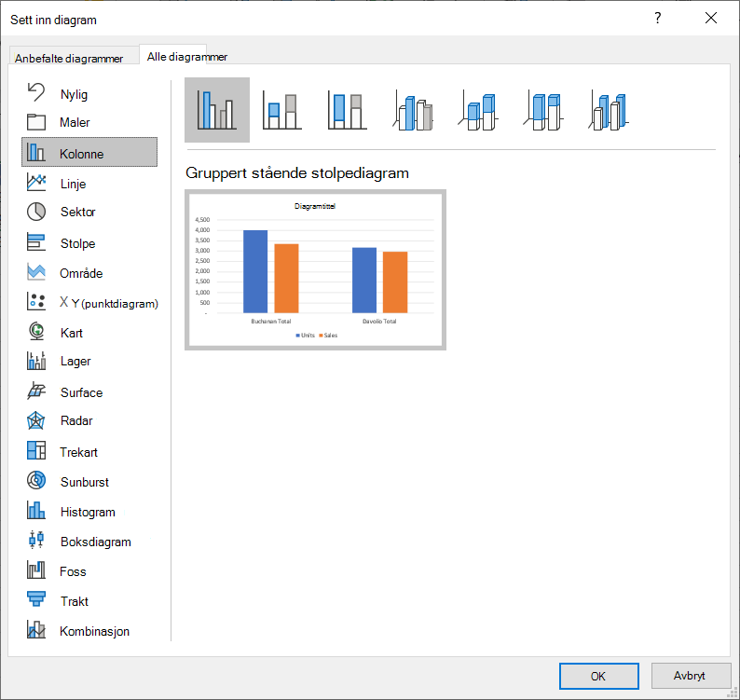Choose the Surface chart category
This screenshot has height=700, width=740.
point(89,392)
